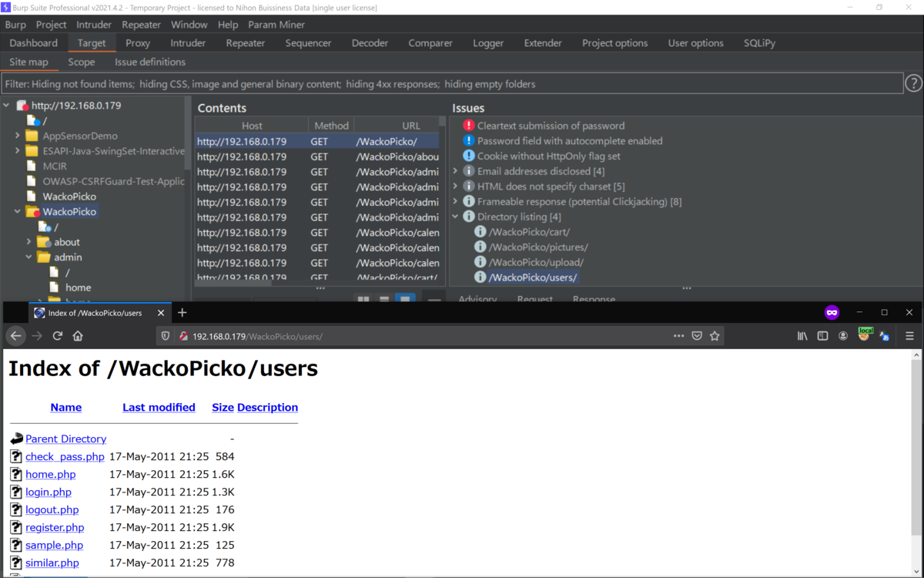
Task: Select the /WackoPicko/pictures/ directory listing issue
Action: pyautogui.click(x=538, y=247)
